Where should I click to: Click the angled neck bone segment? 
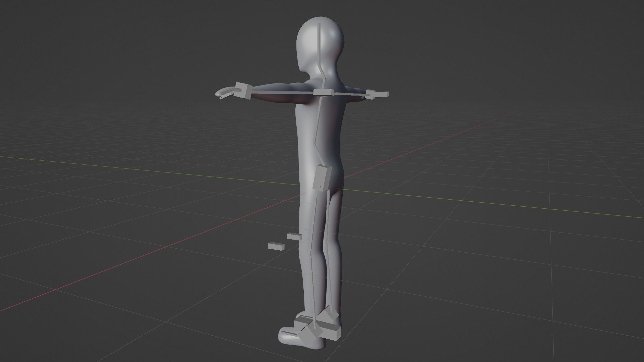[x=322, y=72]
